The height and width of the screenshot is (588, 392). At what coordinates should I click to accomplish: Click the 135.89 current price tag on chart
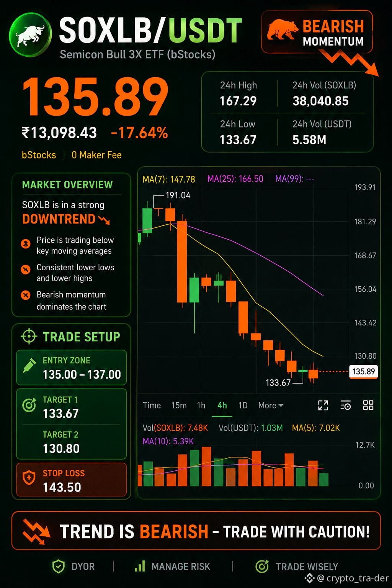click(x=364, y=371)
